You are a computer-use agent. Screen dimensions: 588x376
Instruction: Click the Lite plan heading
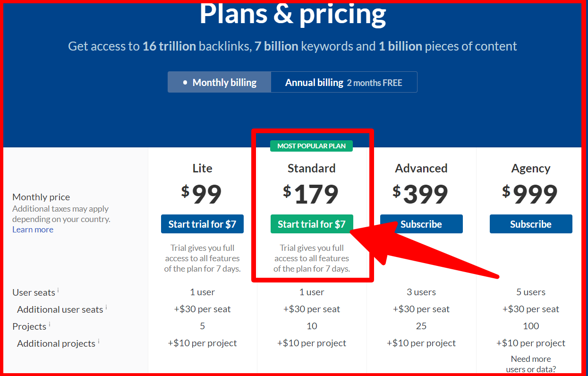click(202, 168)
